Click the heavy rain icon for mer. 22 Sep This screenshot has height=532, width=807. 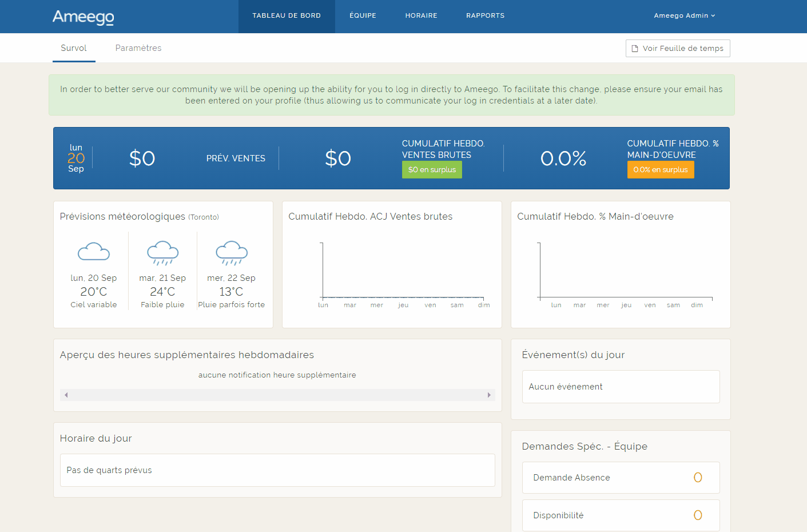point(232,253)
